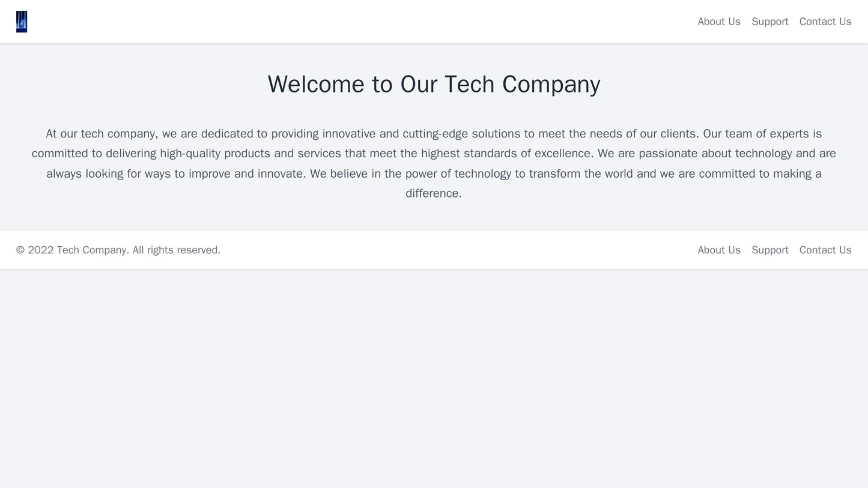Click Support, the middle navigation entry
Image resolution: width=868 pixels, height=488 pixels.
click(772, 22)
